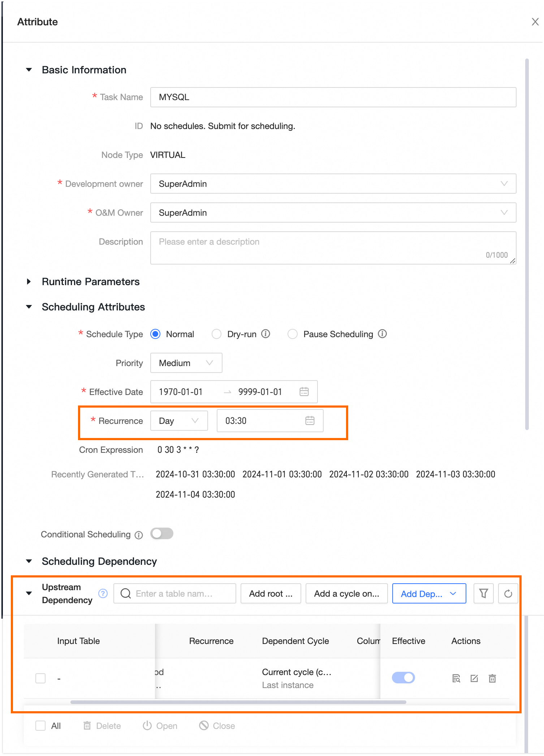Select the Dry-run schedule type
544x756 pixels.
tap(216, 334)
